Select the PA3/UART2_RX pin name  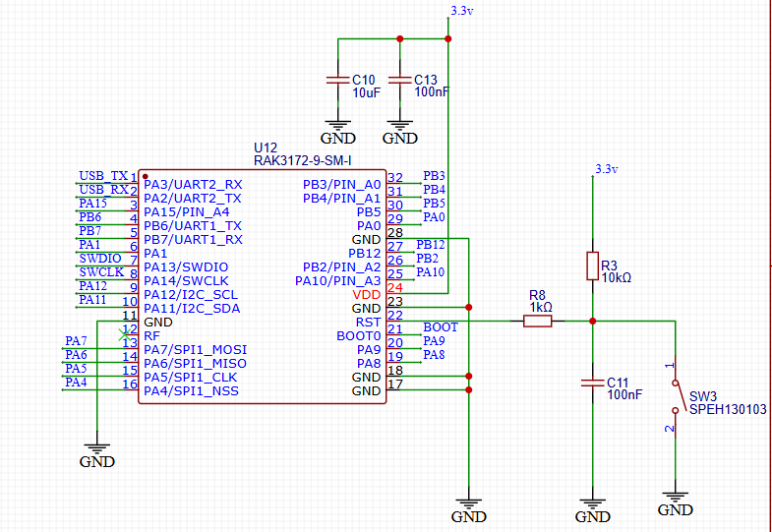[193, 184]
